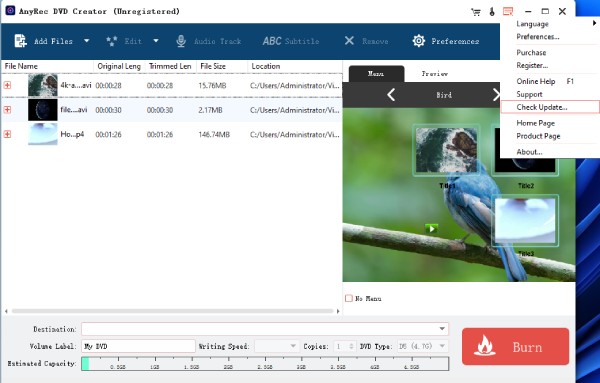This screenshot has height=383, width=600.
Task: Click the Copies stepper arrows
Action: point(351,346)
